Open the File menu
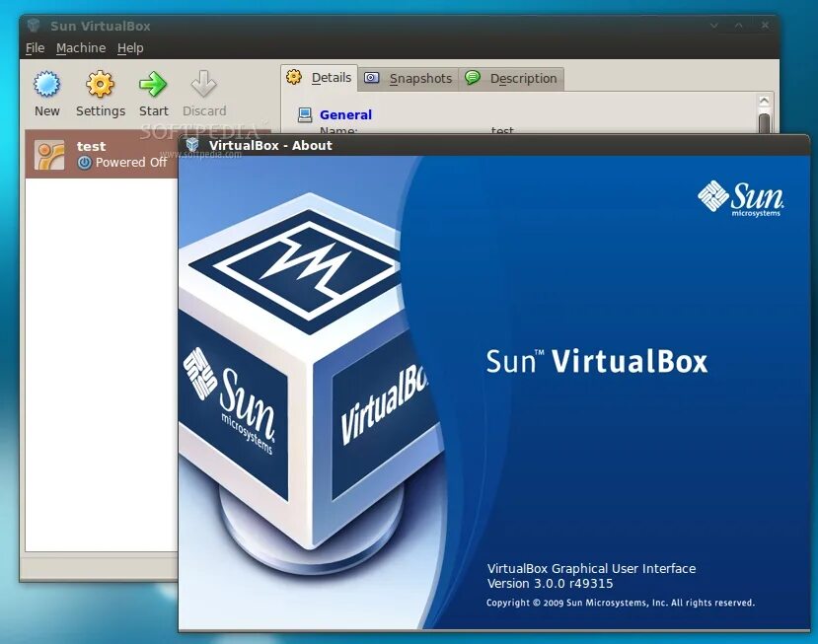The width and height of the screenshot is (818, 644). (35, 48)
